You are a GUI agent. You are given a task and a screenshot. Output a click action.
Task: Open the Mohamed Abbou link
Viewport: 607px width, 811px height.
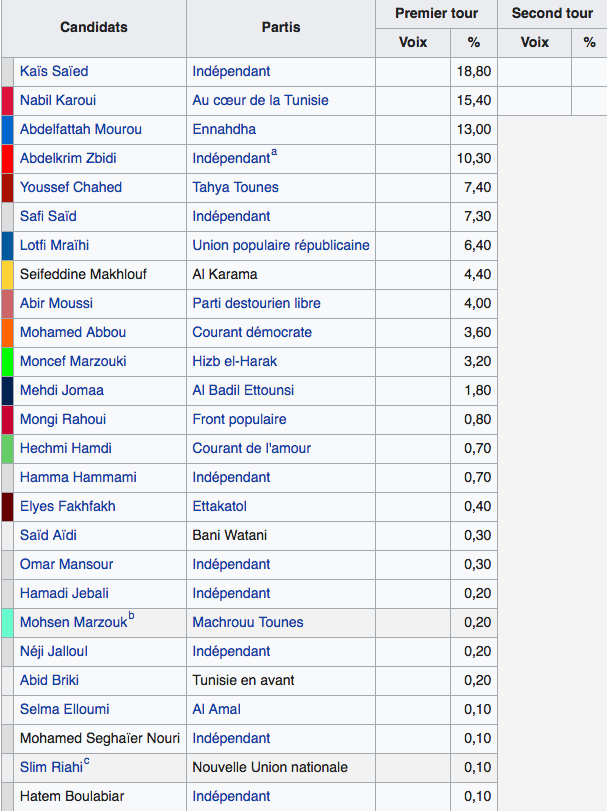click(73, 332)
